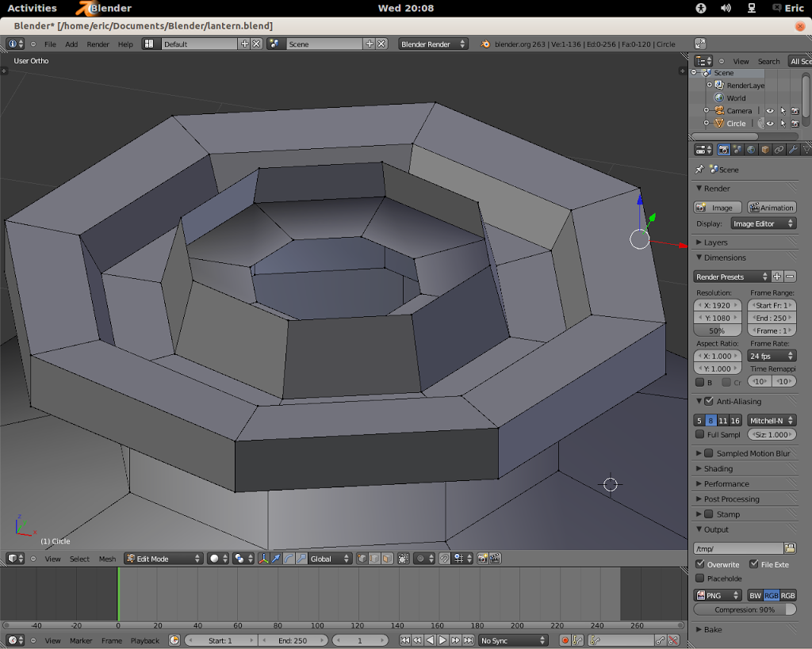Switch to face select mode
812x649 pixels.
[389, 558]
